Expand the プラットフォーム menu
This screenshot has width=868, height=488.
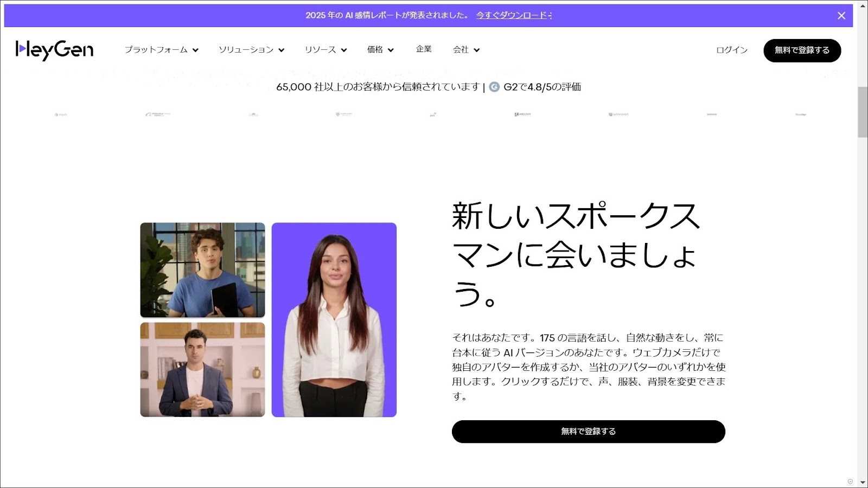pyautogui.click(x=162, y=50)
